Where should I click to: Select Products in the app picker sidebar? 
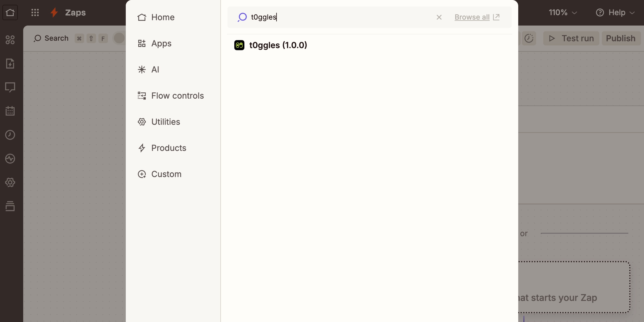click(169, 148)
